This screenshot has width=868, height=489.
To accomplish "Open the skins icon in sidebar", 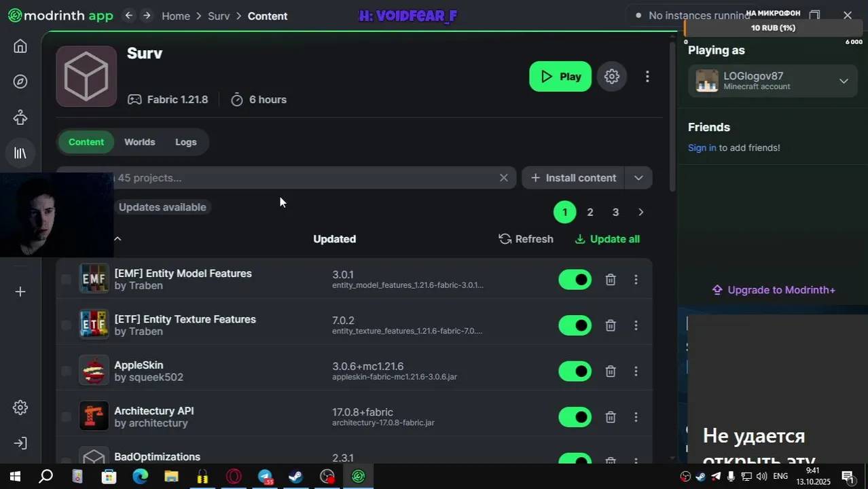I will (20, 117).
